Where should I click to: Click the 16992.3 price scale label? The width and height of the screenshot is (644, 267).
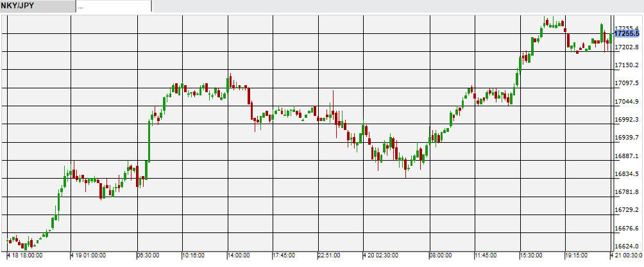[627, 120]
